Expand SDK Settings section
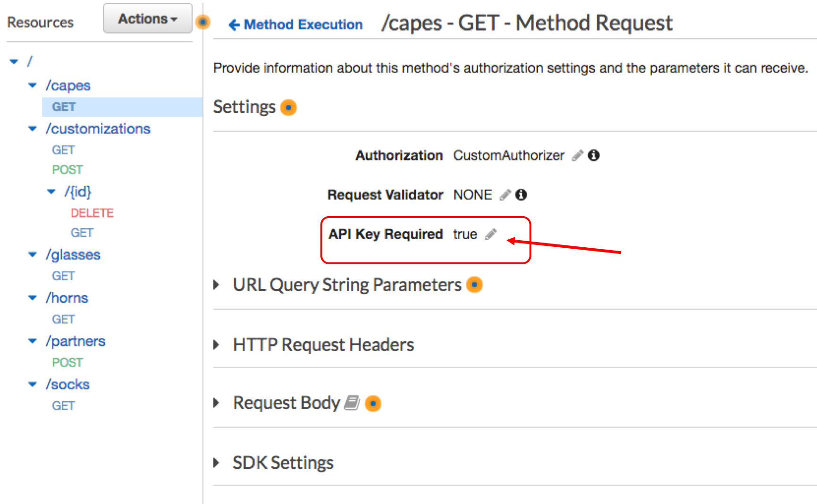Screen dimensions: 817x504 (x=217, y=462)
